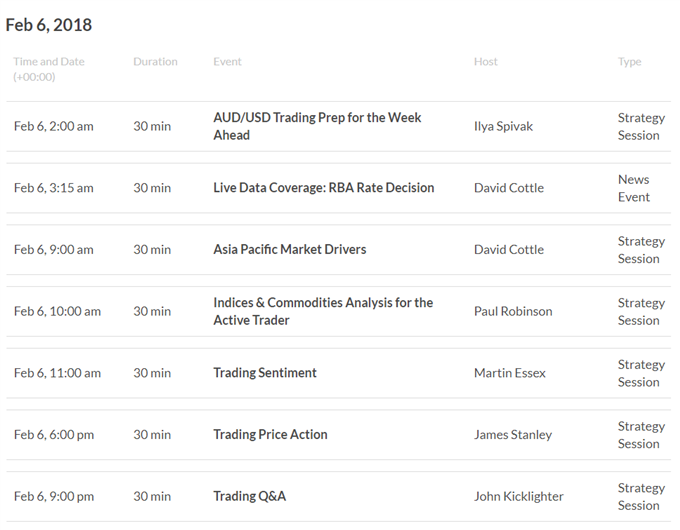
Task: Open the Trading Price Action webinar
Action: tap(270, 435)
